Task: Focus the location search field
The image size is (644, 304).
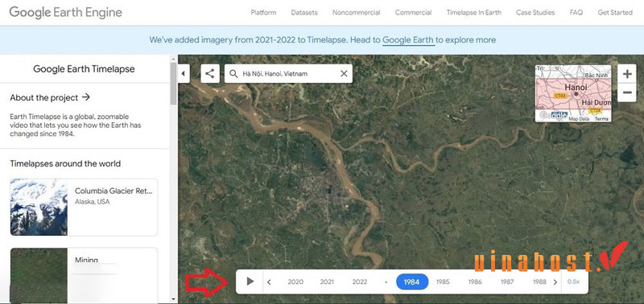Action: click(288, 74)
